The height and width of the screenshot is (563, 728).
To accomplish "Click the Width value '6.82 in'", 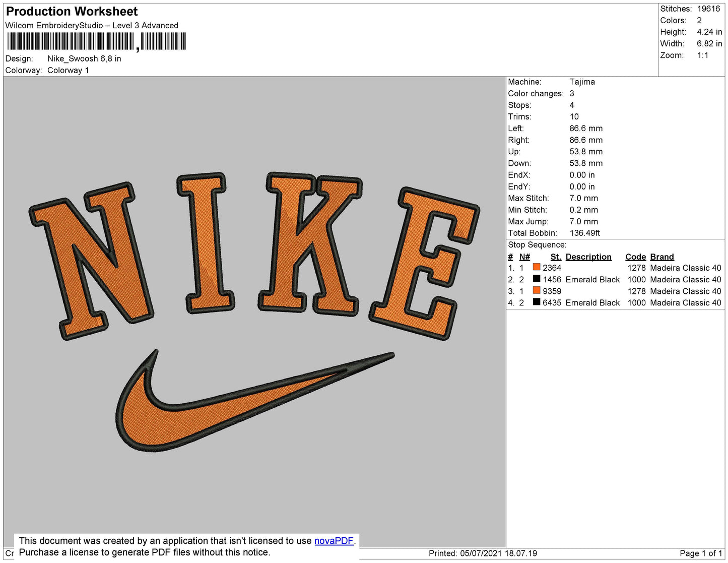I will tap(709, 43).
